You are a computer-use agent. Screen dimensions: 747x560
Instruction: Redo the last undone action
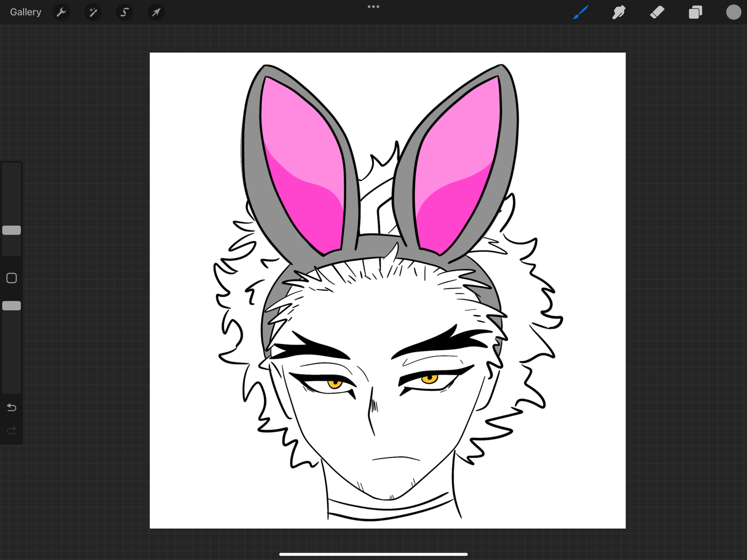[x=12, y=431]
